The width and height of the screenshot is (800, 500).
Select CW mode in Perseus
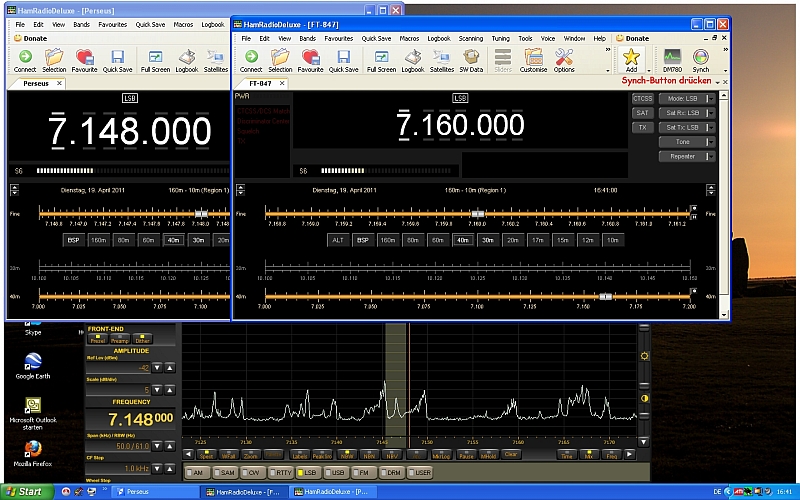tap(251, 472)
